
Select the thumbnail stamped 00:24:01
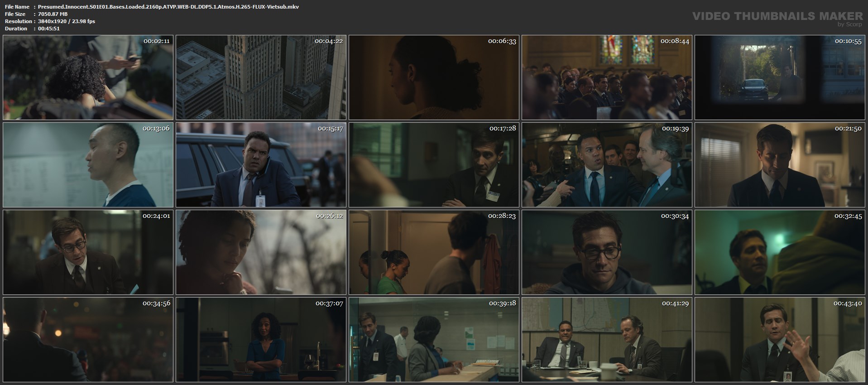point(88,252)
